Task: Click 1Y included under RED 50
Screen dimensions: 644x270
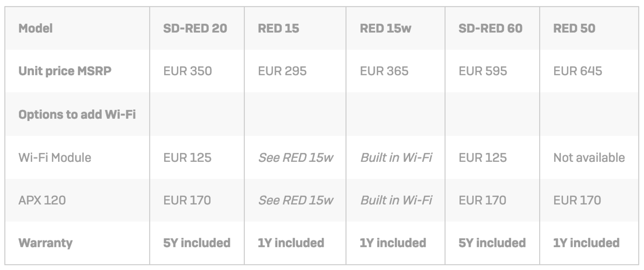Action: (586, 243)
